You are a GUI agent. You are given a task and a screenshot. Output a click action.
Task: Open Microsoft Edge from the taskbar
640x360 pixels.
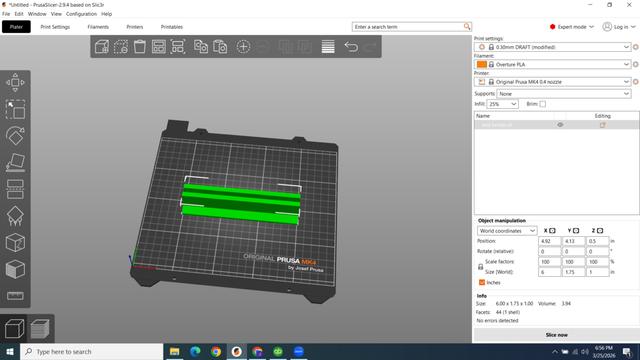pyautogui.click(x=195, y=351)
